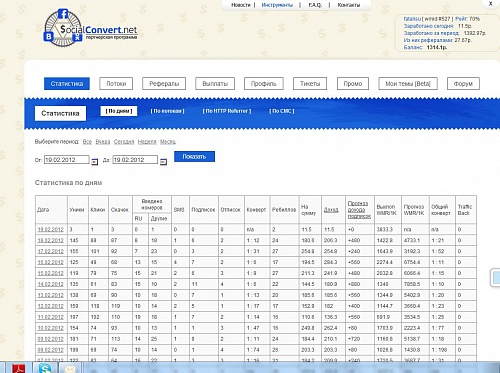The height and width of the screenshot is (373, 500).
Task: Click the 'Статистика по дням' heading
Action: tap(68, 183)
